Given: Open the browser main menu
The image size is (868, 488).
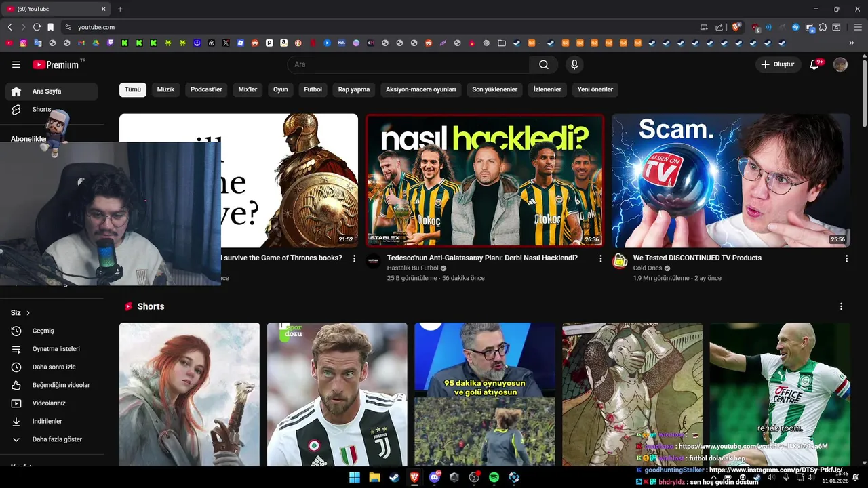Looking at the screenshot, I should click(x=858, y=27).
